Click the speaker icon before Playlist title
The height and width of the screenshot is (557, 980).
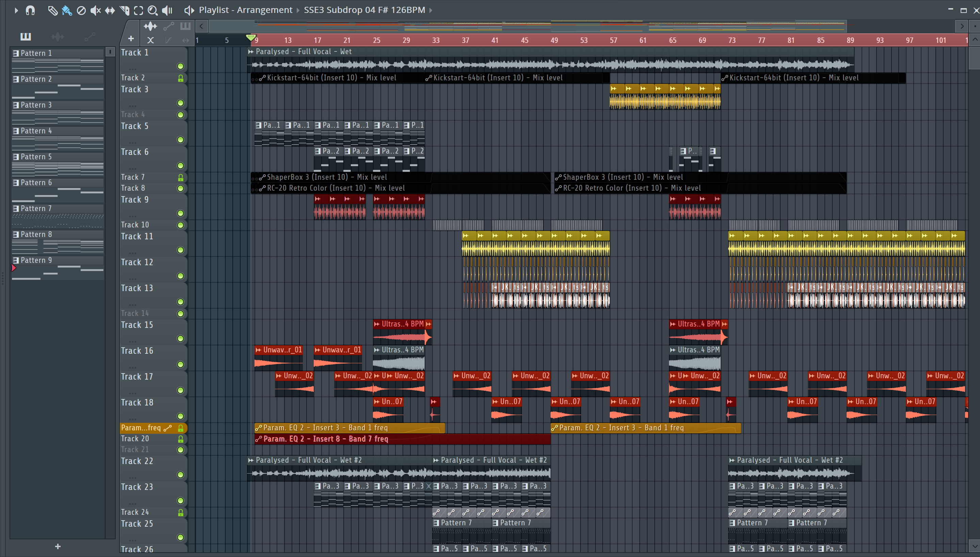[189, 10]
